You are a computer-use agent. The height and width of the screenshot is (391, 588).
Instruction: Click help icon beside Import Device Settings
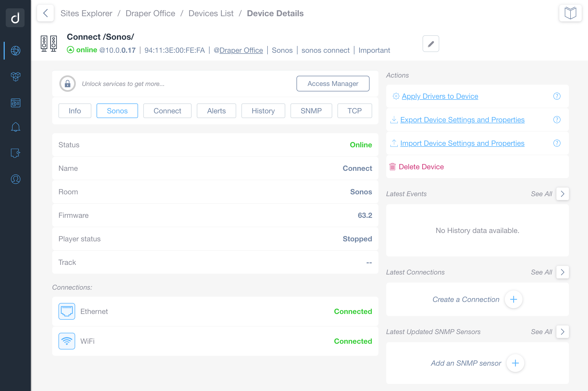coord(557,143)
